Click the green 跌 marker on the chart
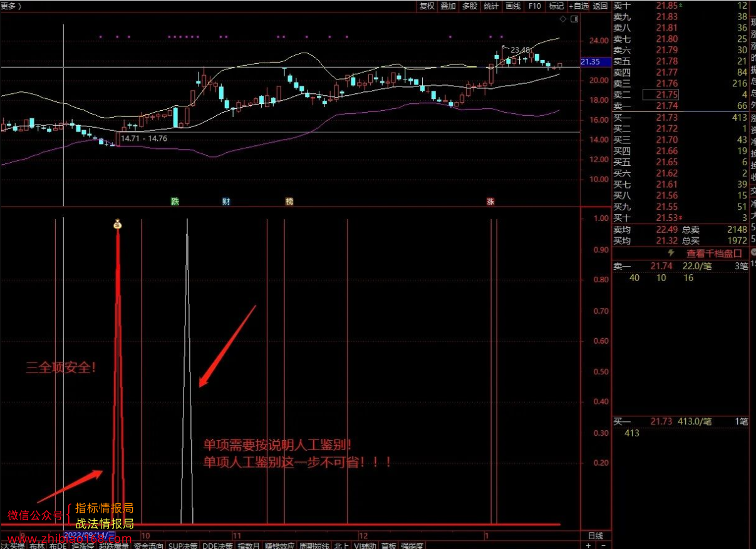Viewport: 756px width, 549px height. click(x=175, y=202)
